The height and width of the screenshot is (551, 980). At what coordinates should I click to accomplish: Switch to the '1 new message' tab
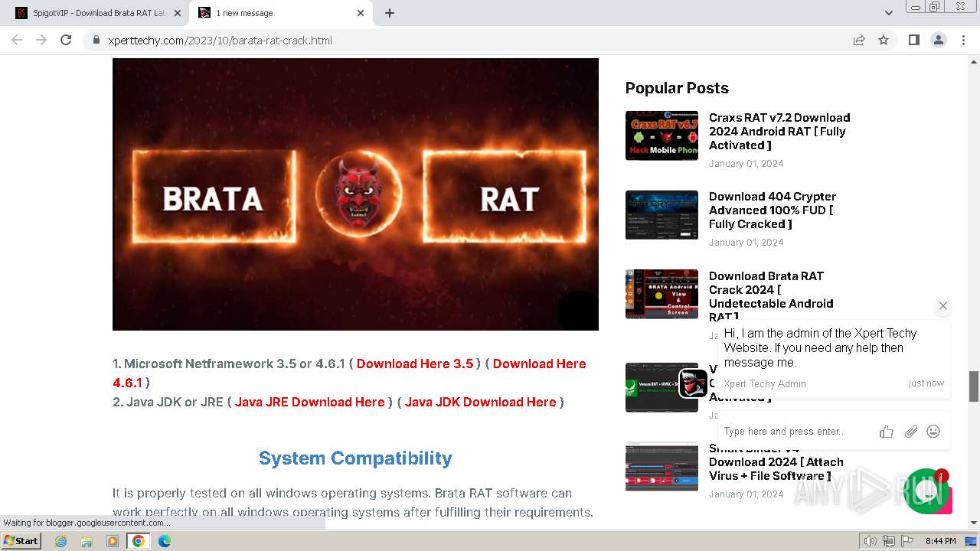click(x=282, y=13)
